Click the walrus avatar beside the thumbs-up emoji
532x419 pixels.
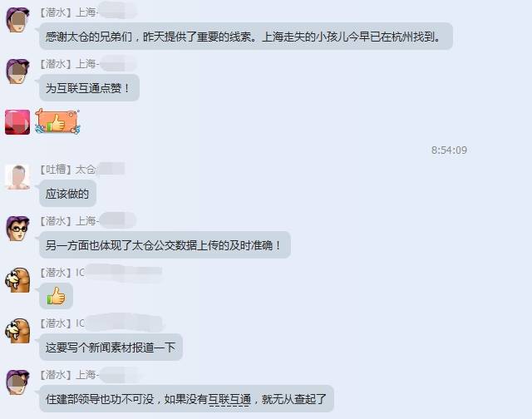(x=17, y=280)
